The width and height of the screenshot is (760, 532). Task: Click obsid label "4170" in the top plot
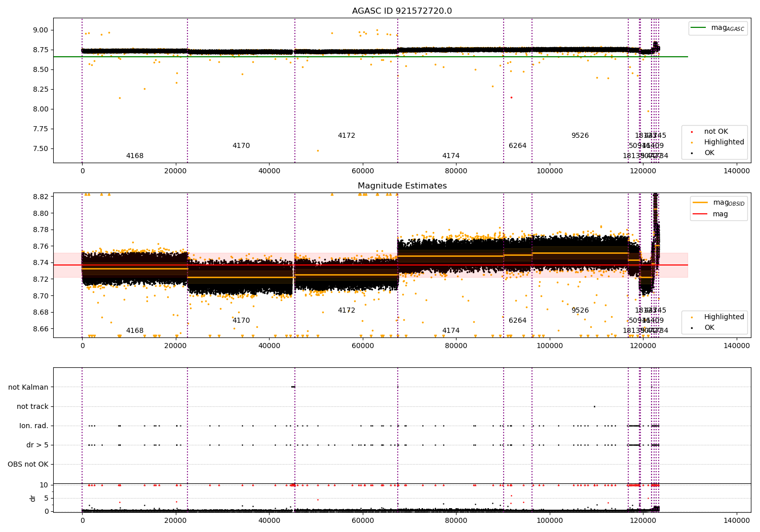241,146
